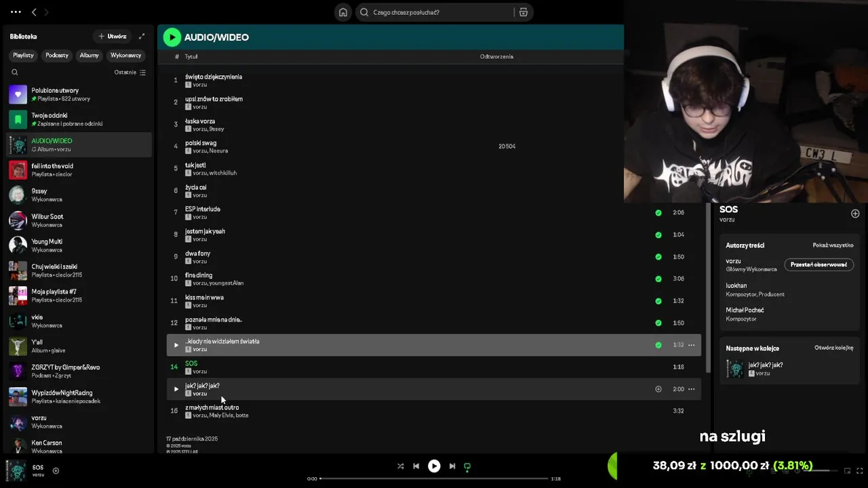This screenshot has height=488, width=868.
Task: Click the Przestań obserwować button
Action: coord(818,264)
